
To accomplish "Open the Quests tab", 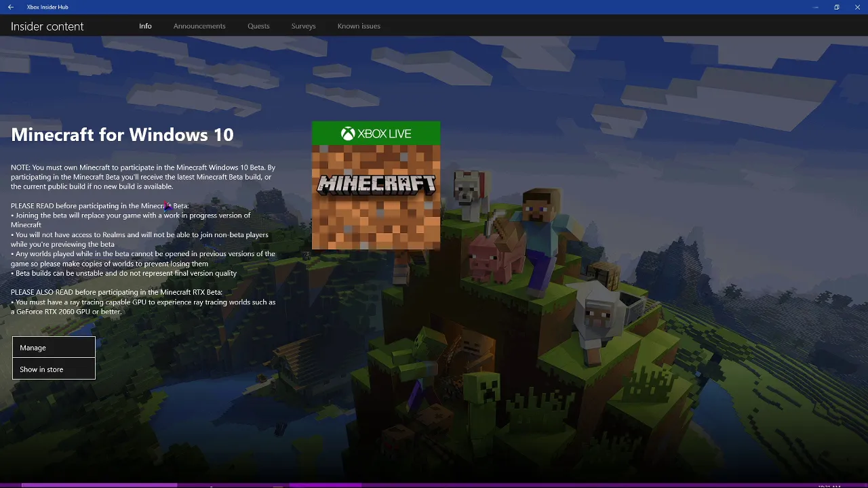I will pos(258,26).
